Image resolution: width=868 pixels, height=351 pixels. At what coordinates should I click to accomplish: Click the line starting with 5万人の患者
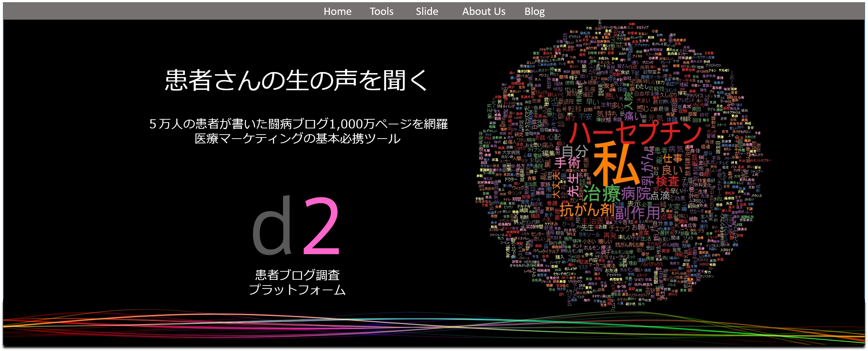tap(298, 124)
